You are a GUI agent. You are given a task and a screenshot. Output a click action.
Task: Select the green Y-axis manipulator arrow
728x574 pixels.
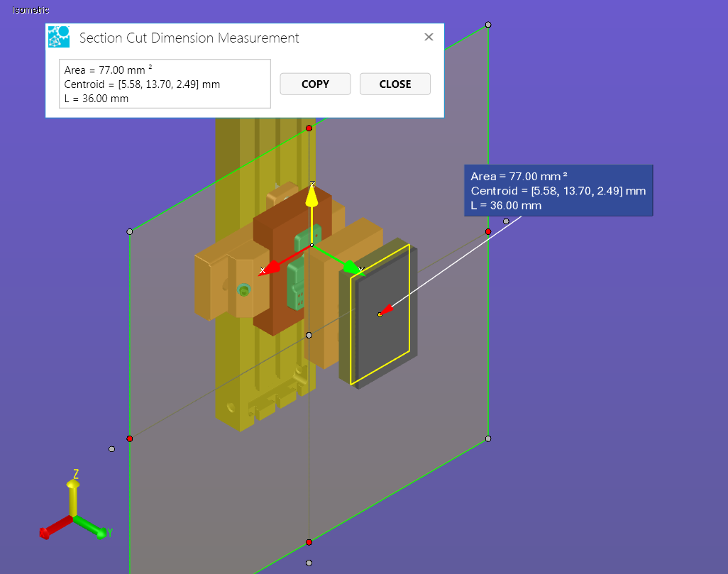(349, 267)
